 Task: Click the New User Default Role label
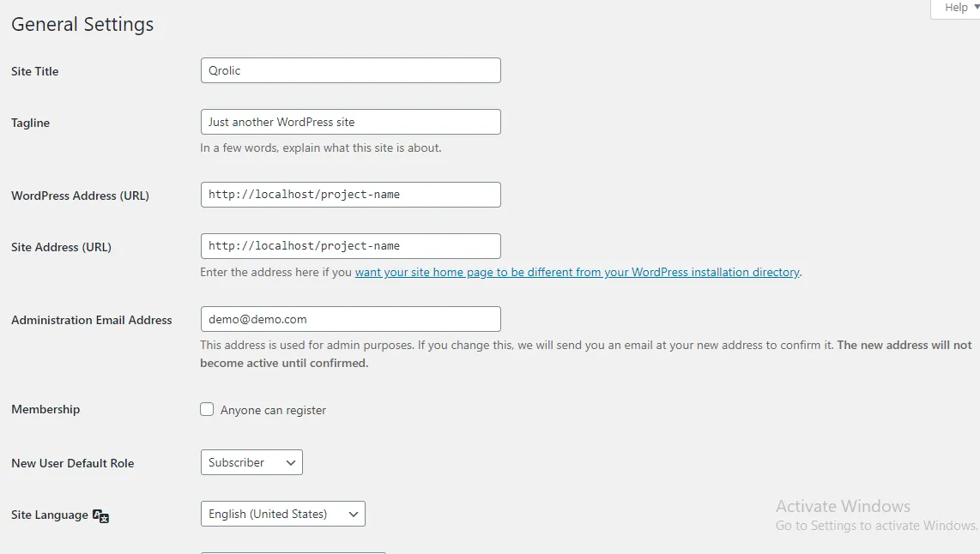73,463
